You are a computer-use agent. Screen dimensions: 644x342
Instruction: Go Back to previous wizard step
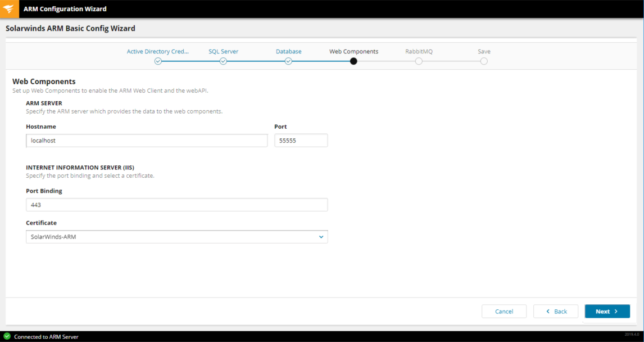556,311
